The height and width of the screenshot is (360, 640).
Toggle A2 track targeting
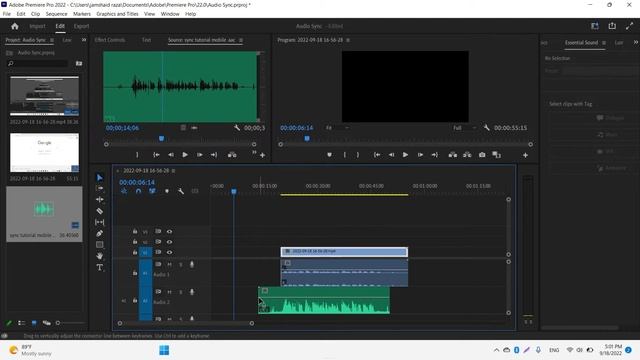(145, 301)
